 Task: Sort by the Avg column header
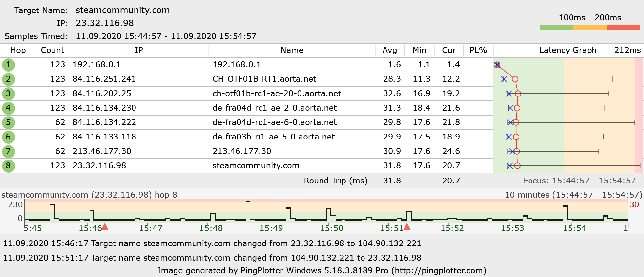[389, 50]
